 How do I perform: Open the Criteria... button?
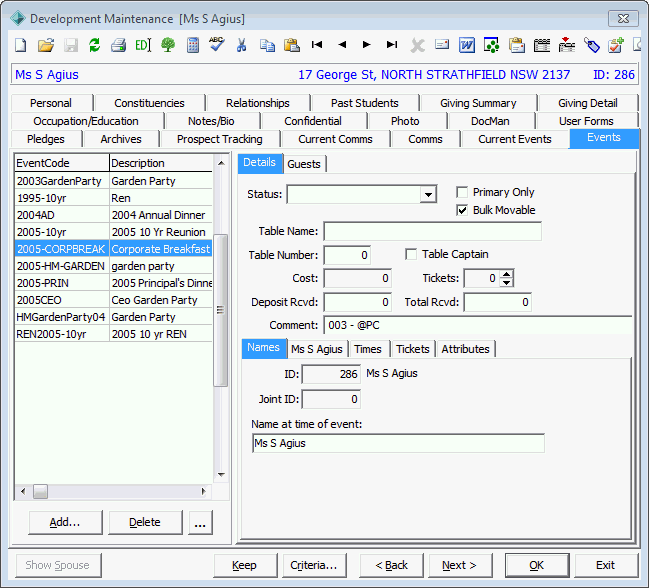(314, 565)
